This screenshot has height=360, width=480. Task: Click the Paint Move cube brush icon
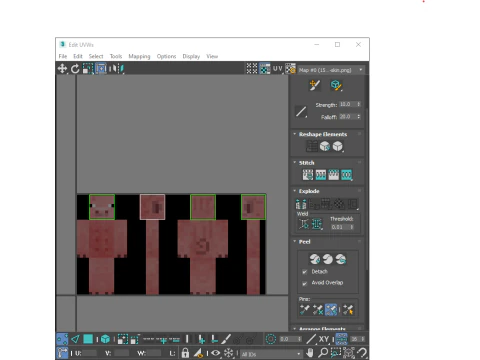(336, 85)
